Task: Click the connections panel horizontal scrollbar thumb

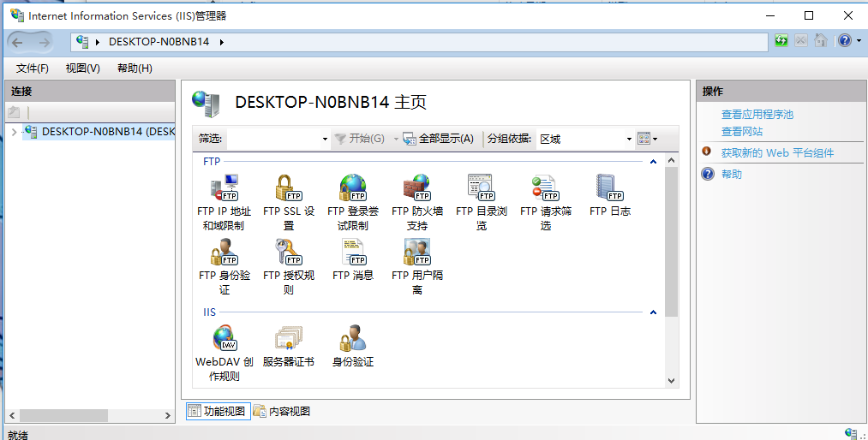Action: 62,415
